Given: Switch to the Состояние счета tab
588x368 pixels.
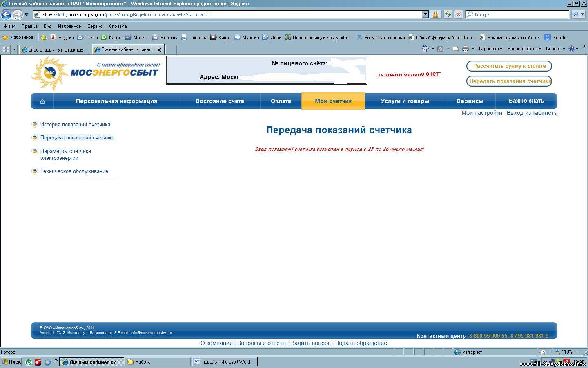Looking at the screenshot, I should point(220,101).
